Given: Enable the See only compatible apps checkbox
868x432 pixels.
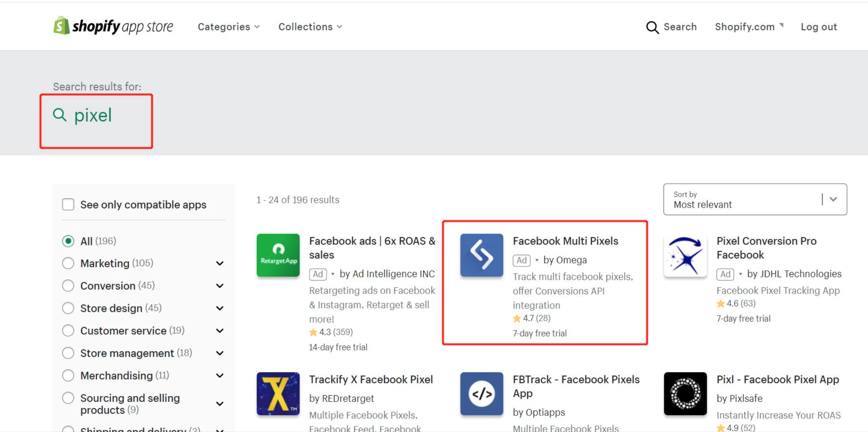Looking at the screenshot, I should [68, 204].
